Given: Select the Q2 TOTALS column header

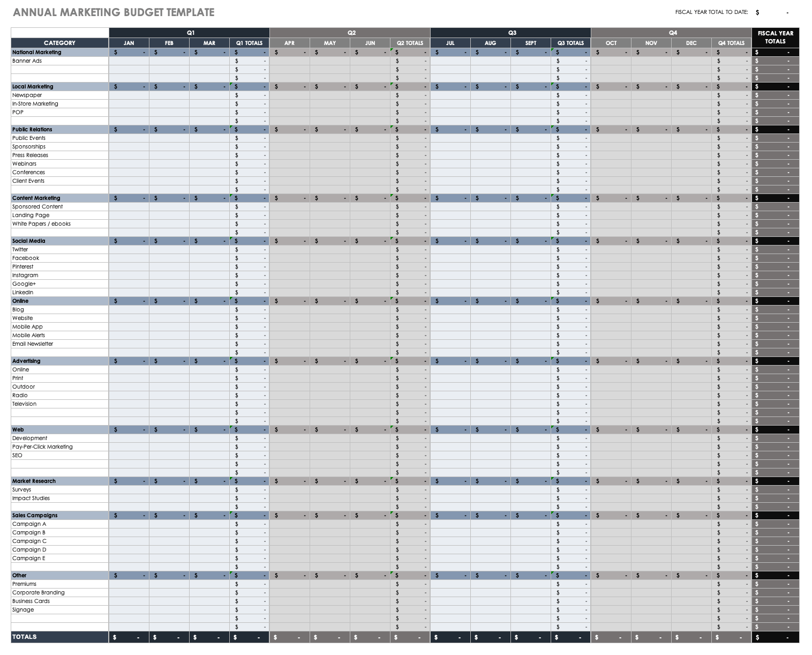Looking at the screenshot, I should (x=410, y=43).
